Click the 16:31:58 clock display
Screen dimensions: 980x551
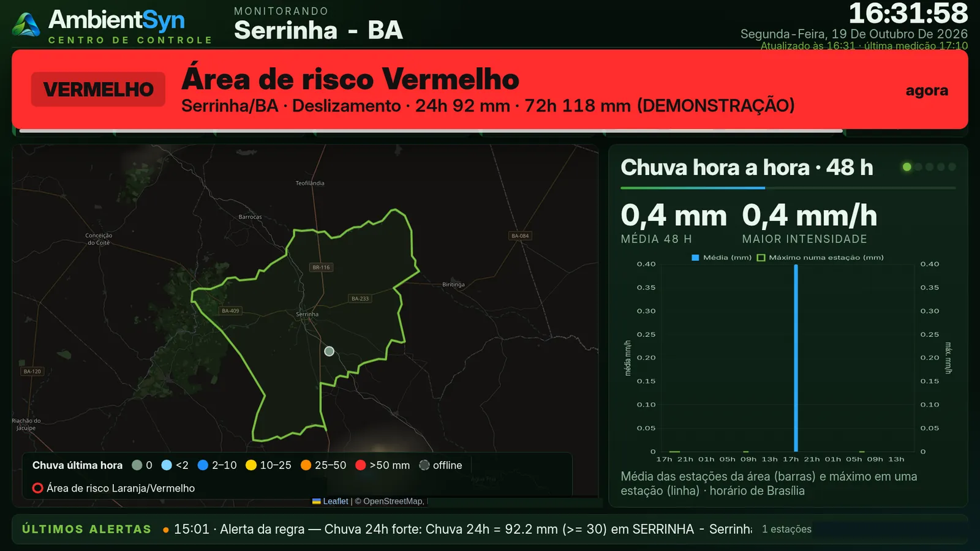[x=908, y=13]
